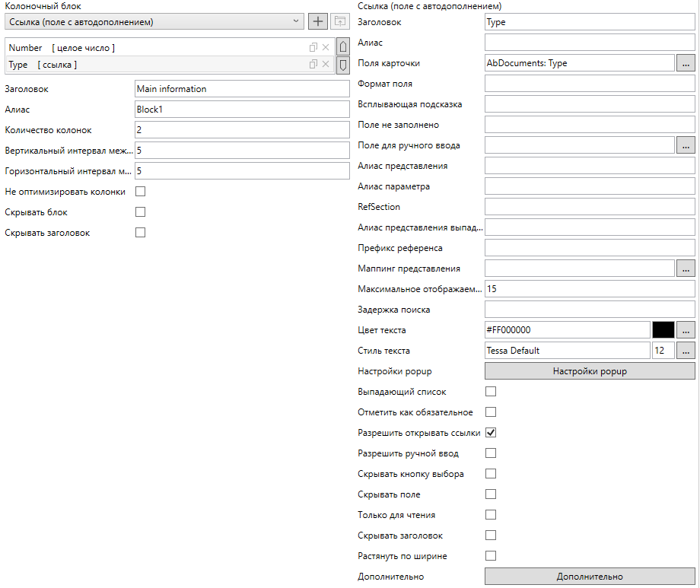Image resolution: width=700 pixels, height=588 pixels.
Task: Delete the Number row with its X icon
Action: (326, 48)
